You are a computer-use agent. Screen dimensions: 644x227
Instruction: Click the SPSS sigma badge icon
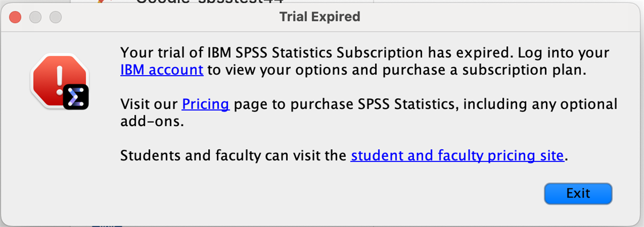pos(76,97)
